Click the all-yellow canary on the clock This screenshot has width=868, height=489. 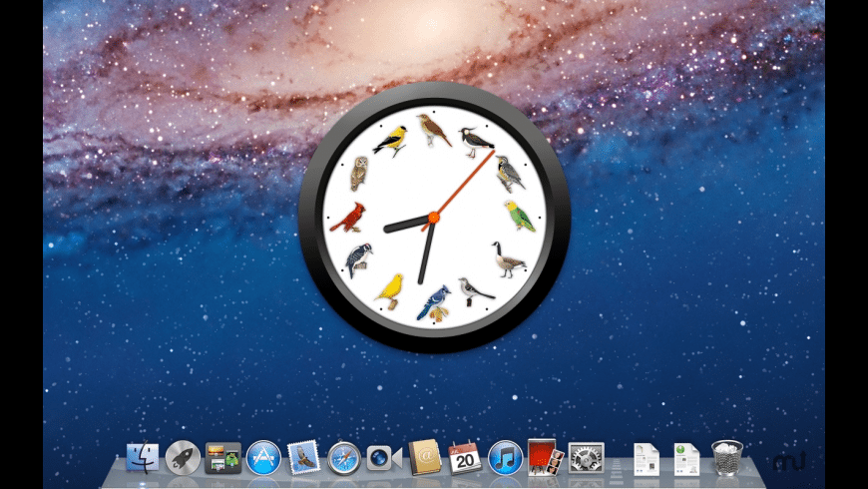[391, 291]
